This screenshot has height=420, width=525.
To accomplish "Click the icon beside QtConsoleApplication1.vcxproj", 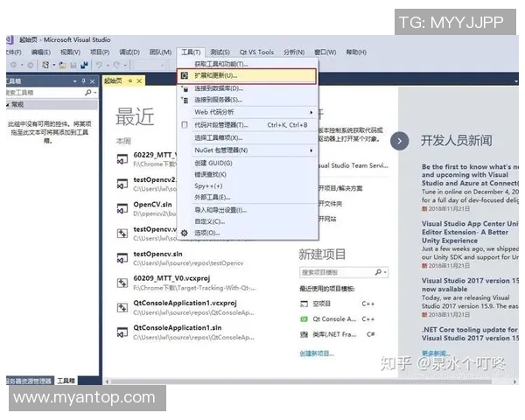I will [x=122, y=308].
